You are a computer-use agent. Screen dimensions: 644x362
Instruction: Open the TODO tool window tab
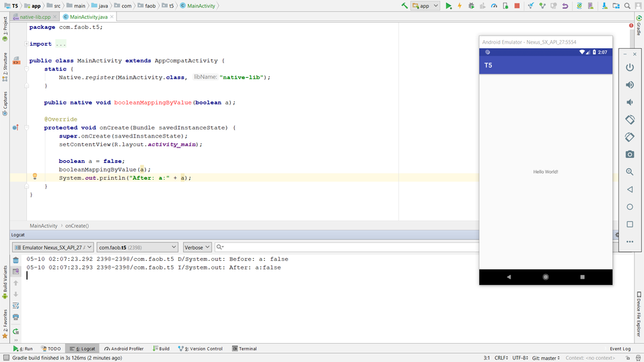click(x=51, y=349)
